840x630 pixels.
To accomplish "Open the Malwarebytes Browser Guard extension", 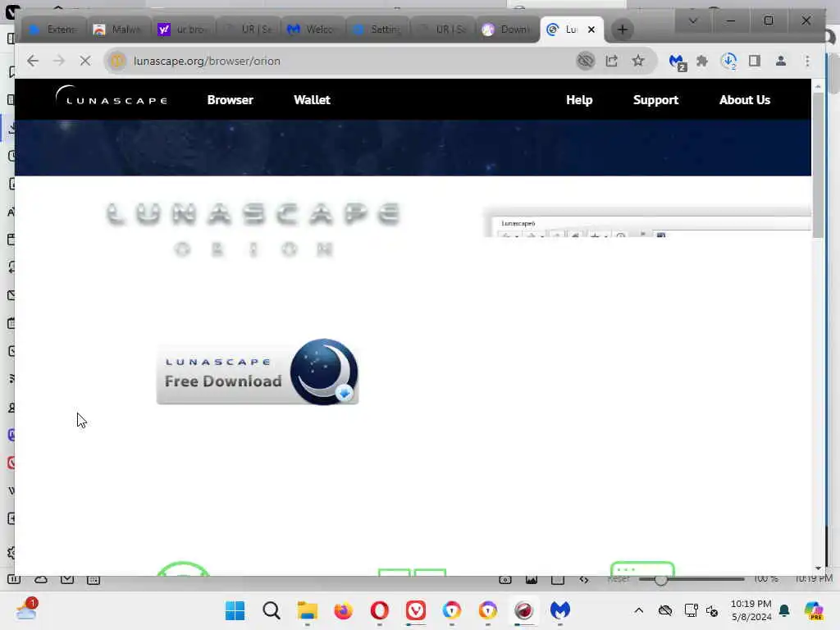I will (678, 62).
